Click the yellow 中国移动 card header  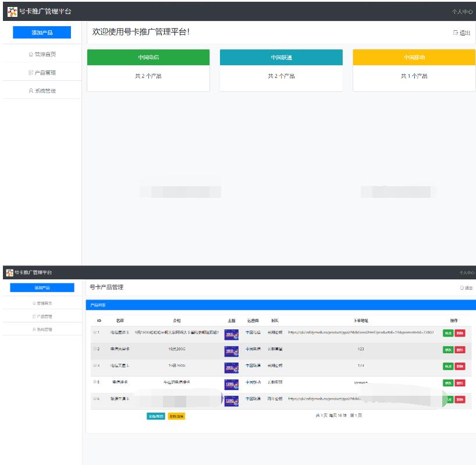point(414,58)
